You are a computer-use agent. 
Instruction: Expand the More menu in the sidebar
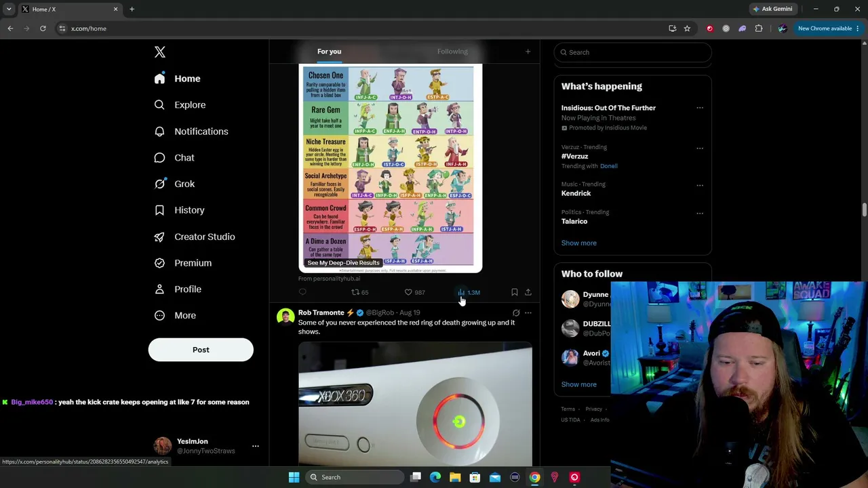pyautogui.click(x=175, y=315)
